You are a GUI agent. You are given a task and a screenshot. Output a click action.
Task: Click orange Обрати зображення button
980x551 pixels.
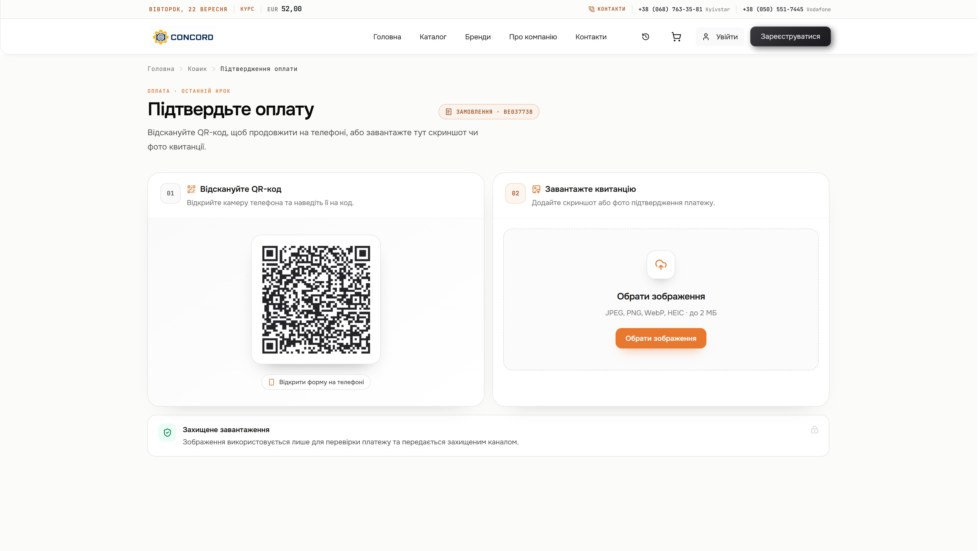661,338
